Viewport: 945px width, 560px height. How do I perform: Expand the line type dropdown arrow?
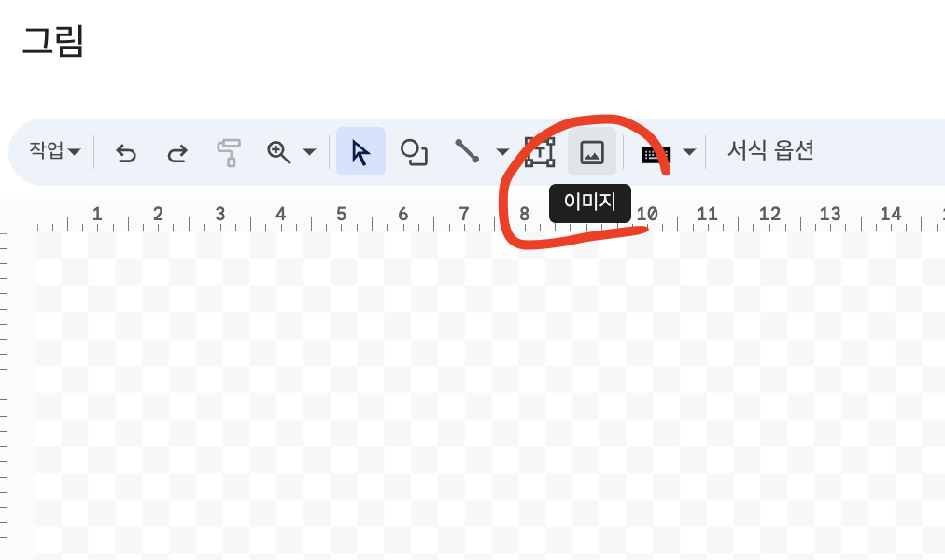coord(502,152)
